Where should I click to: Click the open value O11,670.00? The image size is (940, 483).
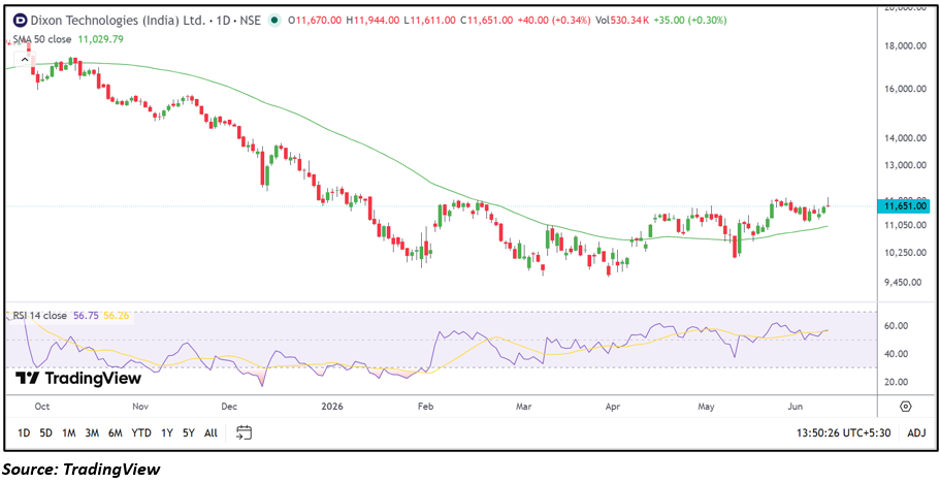315,20
